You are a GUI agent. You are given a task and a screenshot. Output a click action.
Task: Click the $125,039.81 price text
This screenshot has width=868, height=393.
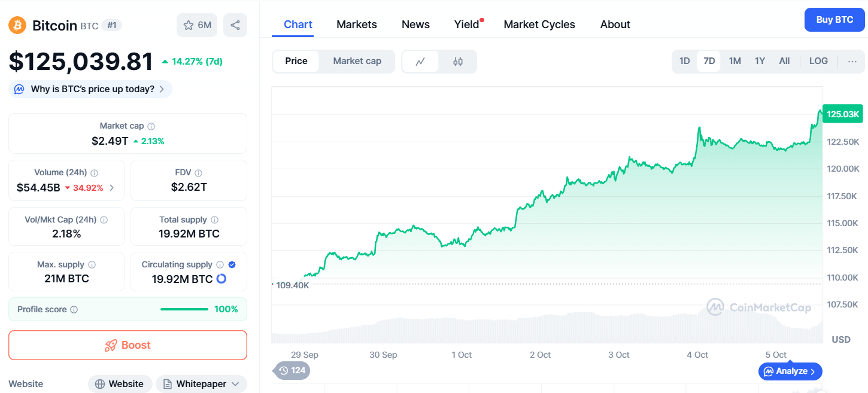click(x=81, y=62)
